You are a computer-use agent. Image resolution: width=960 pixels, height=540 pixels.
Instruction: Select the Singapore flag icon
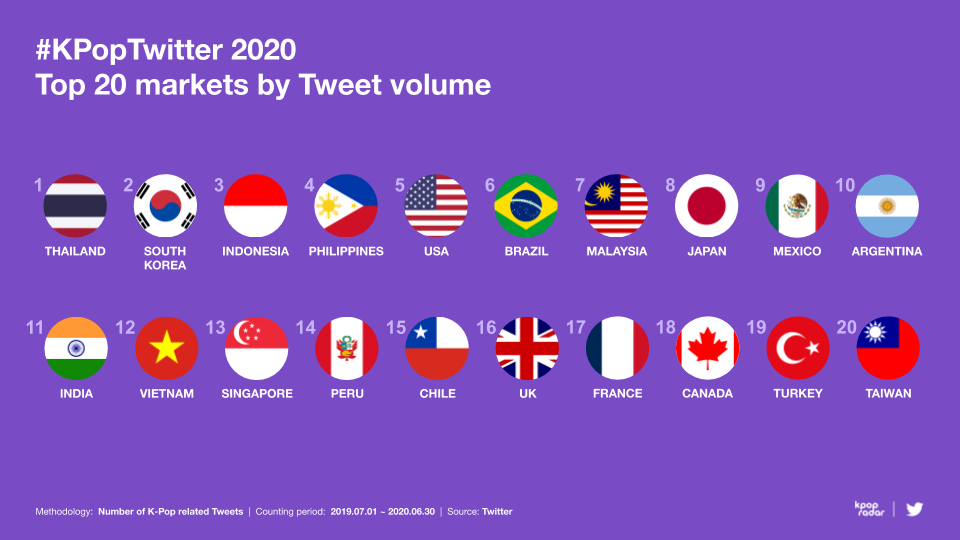click(x=256, y=348)
